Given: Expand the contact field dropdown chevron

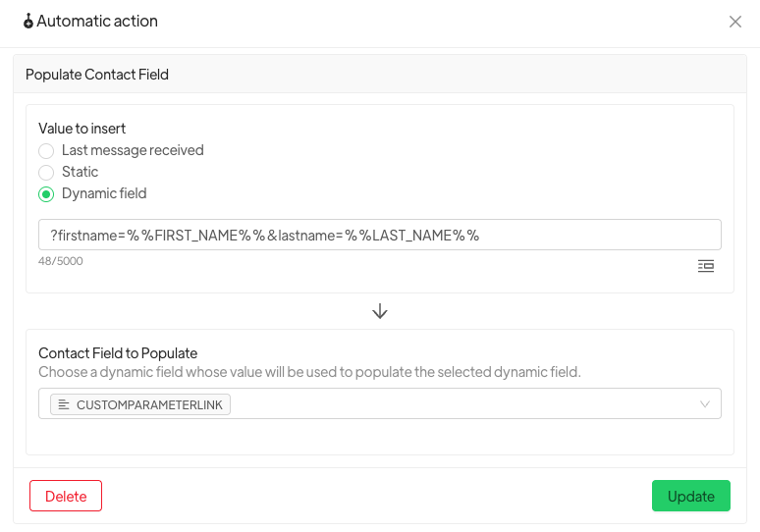Looking at the screenshot, I should 704,404.
